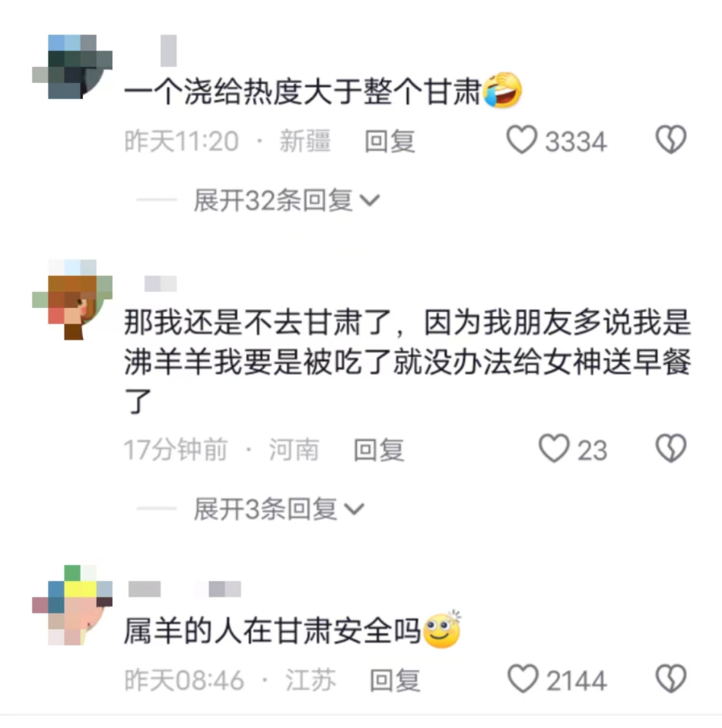Screen dimensions: 722x728
Task: Dislike the Jiangsu user's comment
Action: [x=671, y=679]
